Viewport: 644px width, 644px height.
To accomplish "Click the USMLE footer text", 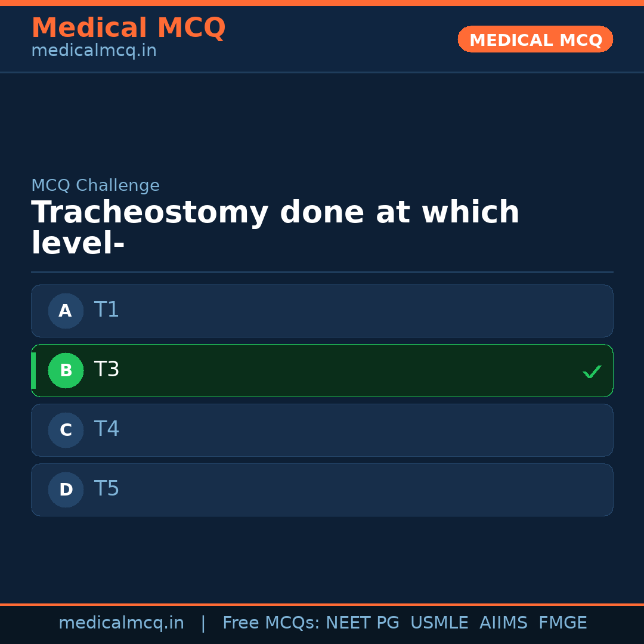I will tap(439, 623).
